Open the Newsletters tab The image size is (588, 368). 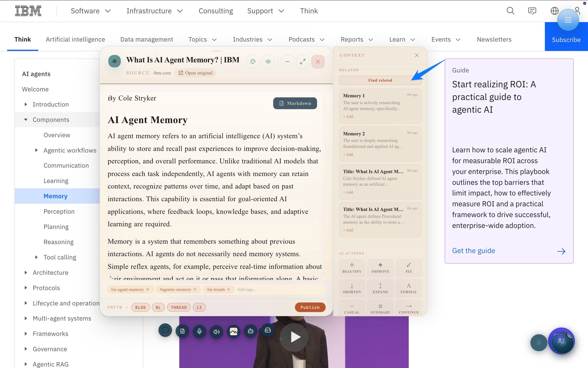coord(494,39)
